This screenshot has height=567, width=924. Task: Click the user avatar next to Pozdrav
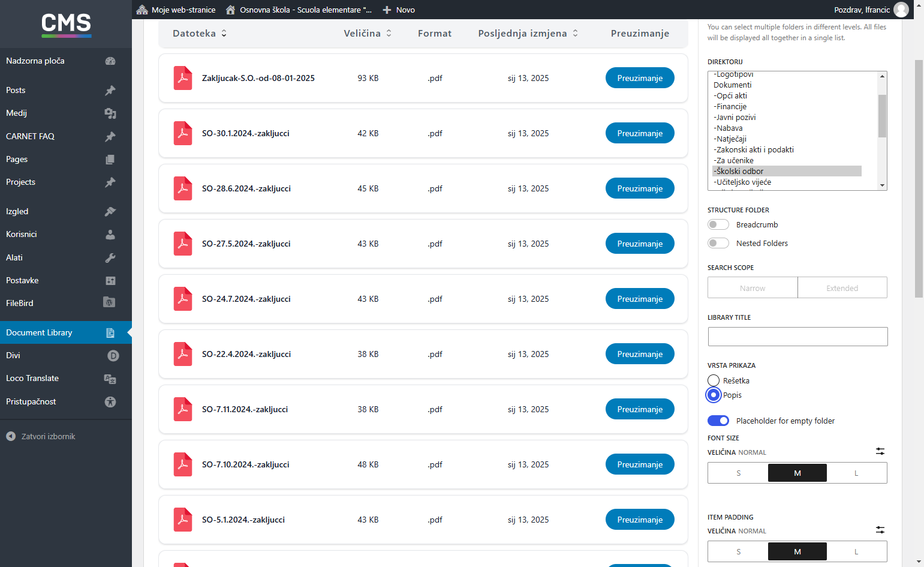point(901,10)
